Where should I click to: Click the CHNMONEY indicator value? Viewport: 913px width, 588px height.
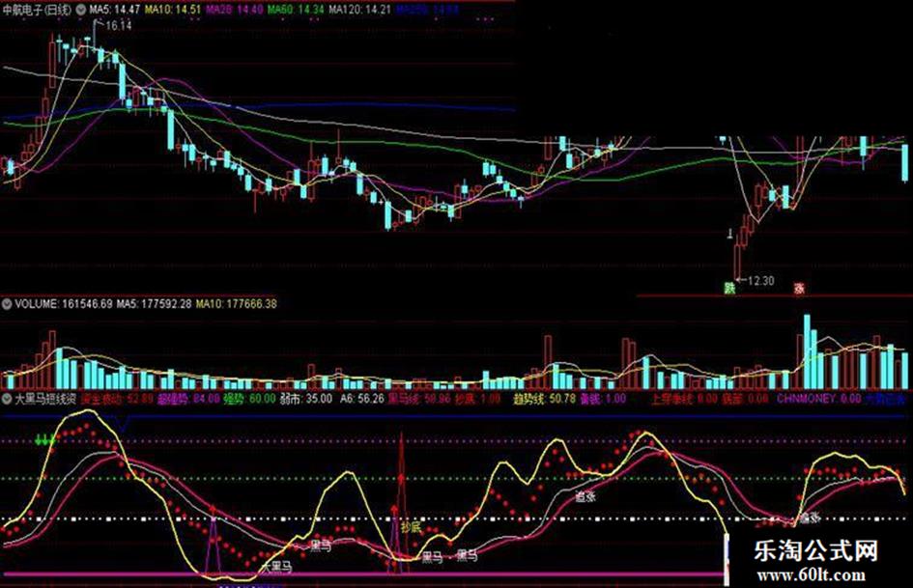tap(818, 399)
